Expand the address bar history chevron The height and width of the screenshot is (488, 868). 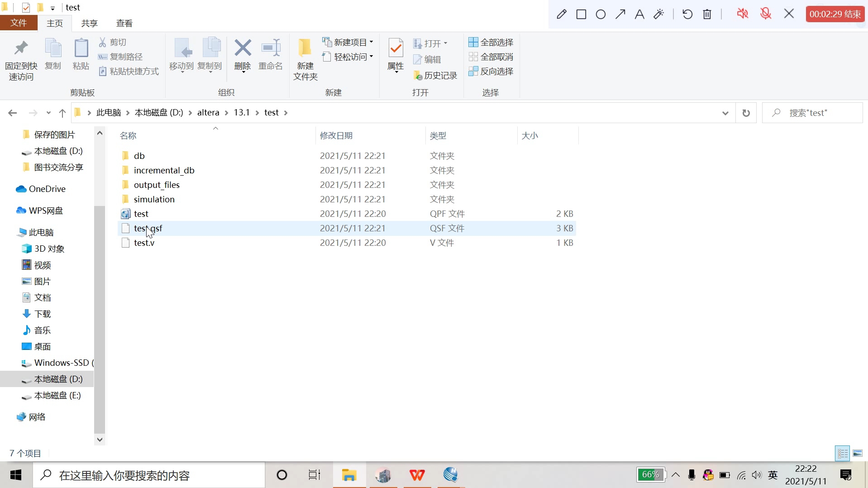click(725, 113)
